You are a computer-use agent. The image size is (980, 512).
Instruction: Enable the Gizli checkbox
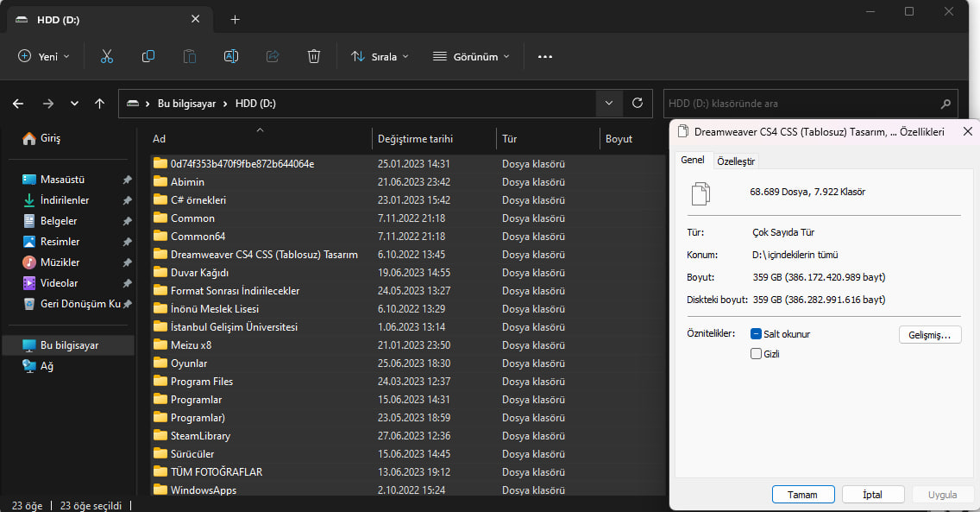(757, 353)
